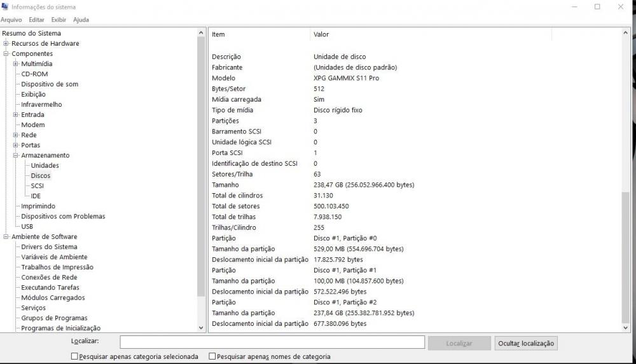Open the Ajuda menu

[x=81, y=20]
